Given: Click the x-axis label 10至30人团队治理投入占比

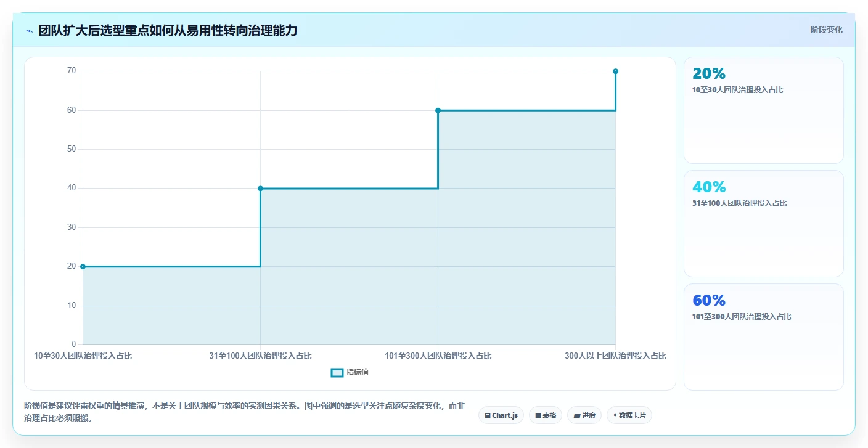Looking at the screenshot, I should 83,356.
